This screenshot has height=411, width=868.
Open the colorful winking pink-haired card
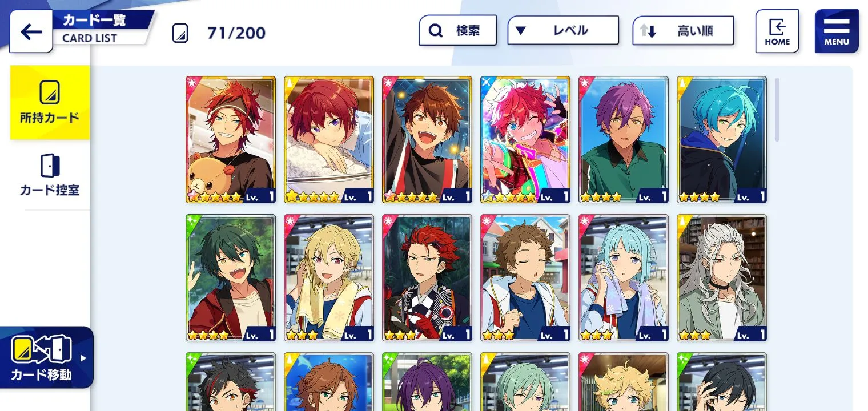click(x=525, y=140)
